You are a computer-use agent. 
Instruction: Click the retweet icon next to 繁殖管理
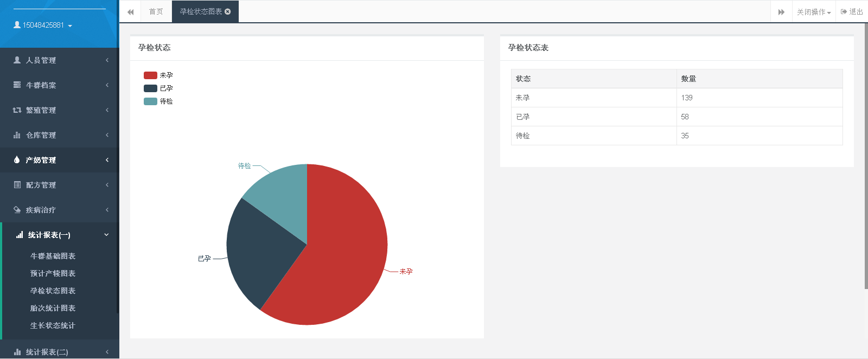tap(17, 110)
